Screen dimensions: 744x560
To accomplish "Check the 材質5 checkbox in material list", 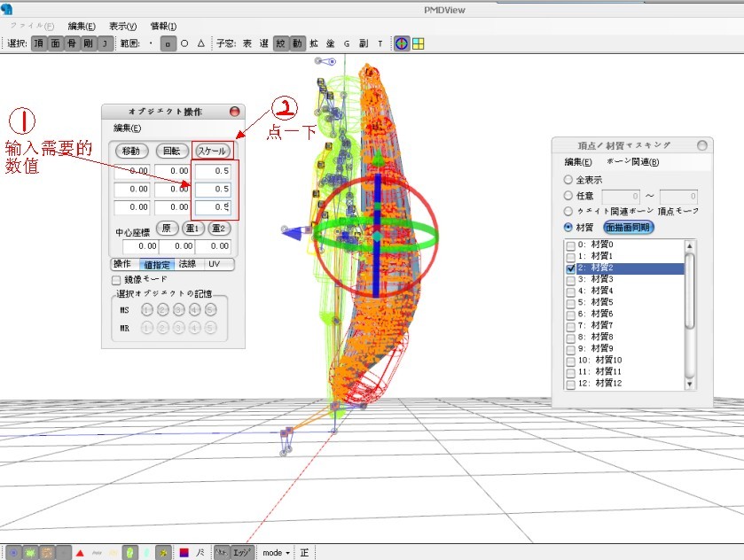I will [571, 302].
